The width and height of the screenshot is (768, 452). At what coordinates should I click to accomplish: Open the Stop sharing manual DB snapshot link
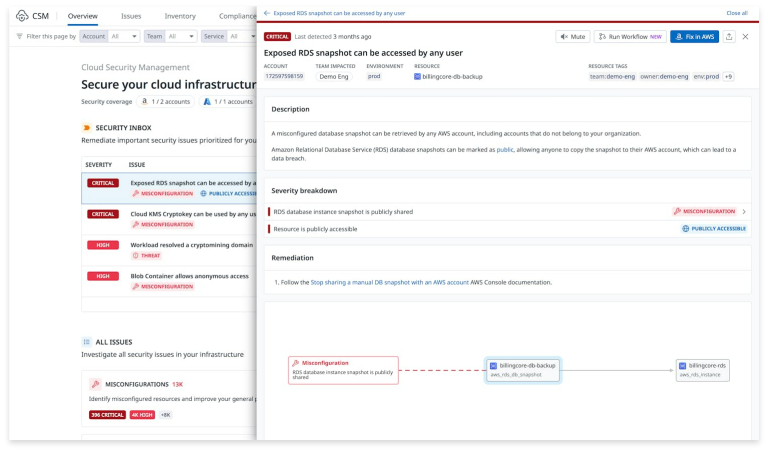[x=389, y=283]
